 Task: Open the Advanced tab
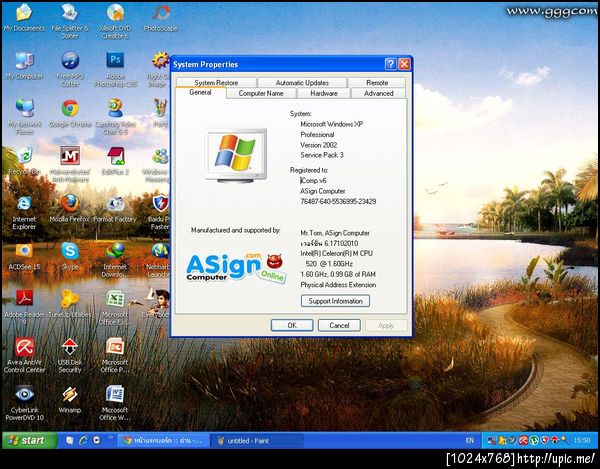(378, 93)
